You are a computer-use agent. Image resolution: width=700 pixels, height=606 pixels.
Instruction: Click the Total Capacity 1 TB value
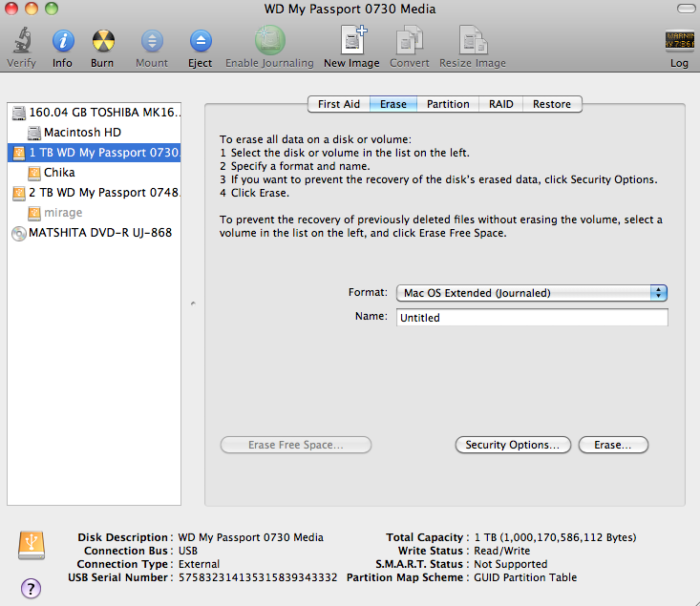tap(555, 537)
